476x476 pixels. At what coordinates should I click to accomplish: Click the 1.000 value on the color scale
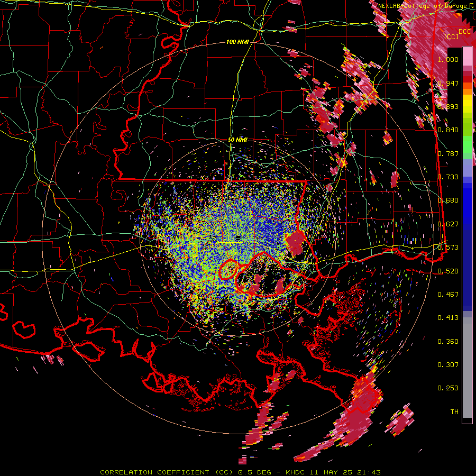click(x=448, y=59)
